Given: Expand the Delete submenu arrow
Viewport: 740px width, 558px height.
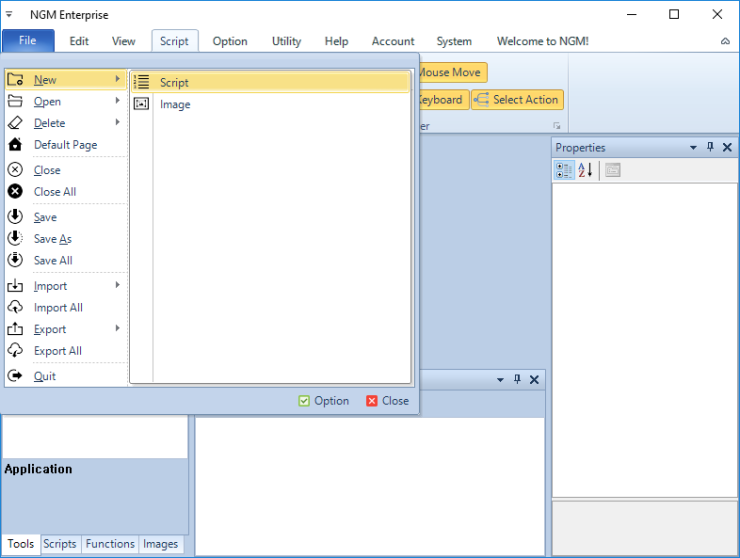Looking at the screenshot, I should [118, 122].
